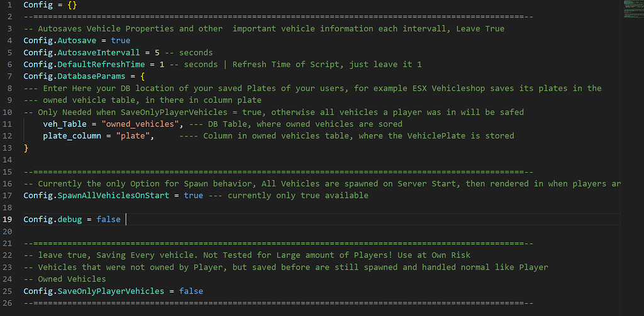
Task: Click Config.DefaultRefreshTime value 1
Action: pos(161,64)
